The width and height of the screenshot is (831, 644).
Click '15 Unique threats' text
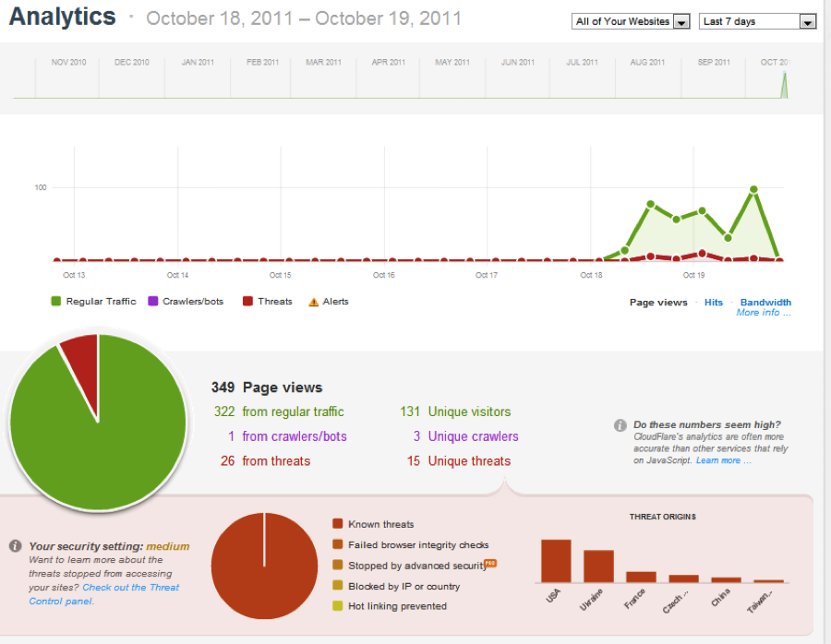coord(459,460)
